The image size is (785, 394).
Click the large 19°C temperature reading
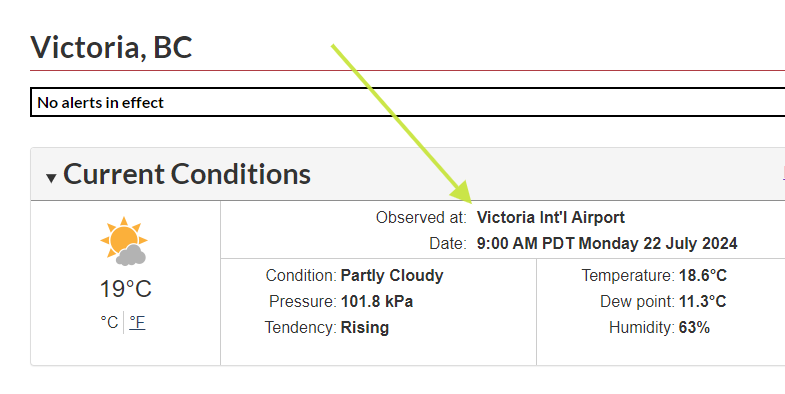[x=126, y=289]
